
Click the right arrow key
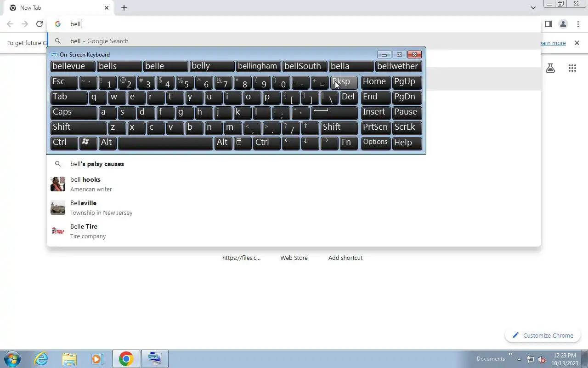329,143
